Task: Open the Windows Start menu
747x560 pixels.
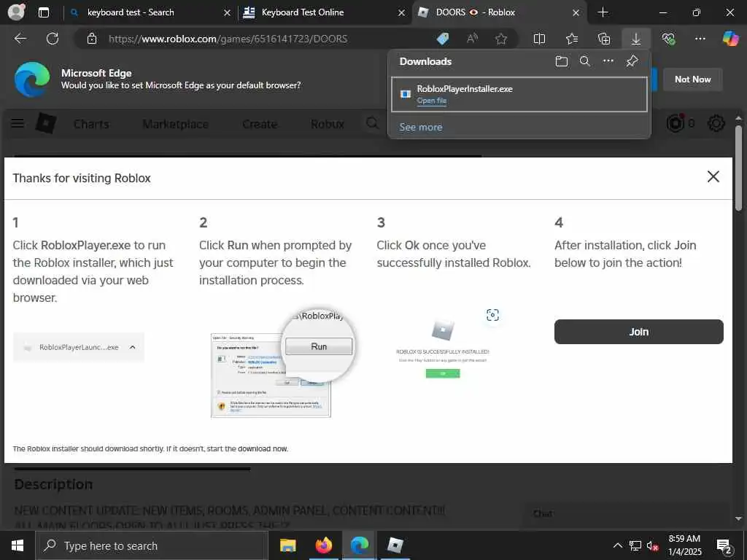Action: [18, 545]
